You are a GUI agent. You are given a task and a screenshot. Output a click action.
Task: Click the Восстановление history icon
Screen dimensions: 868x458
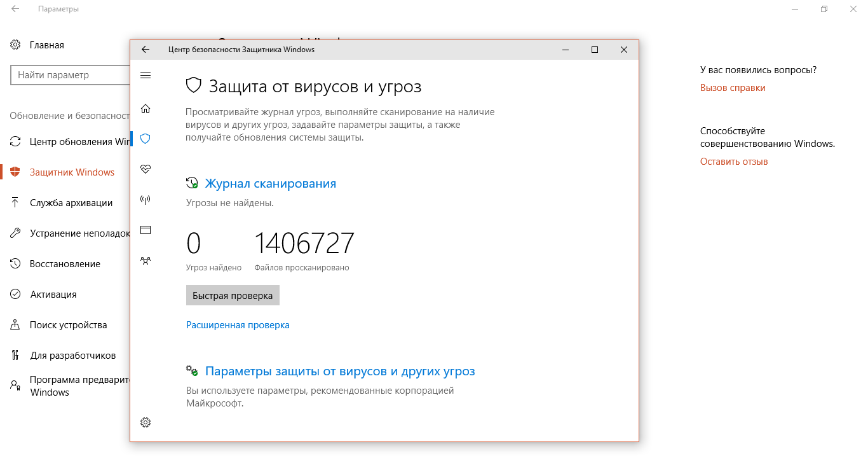tap(15, 264)
